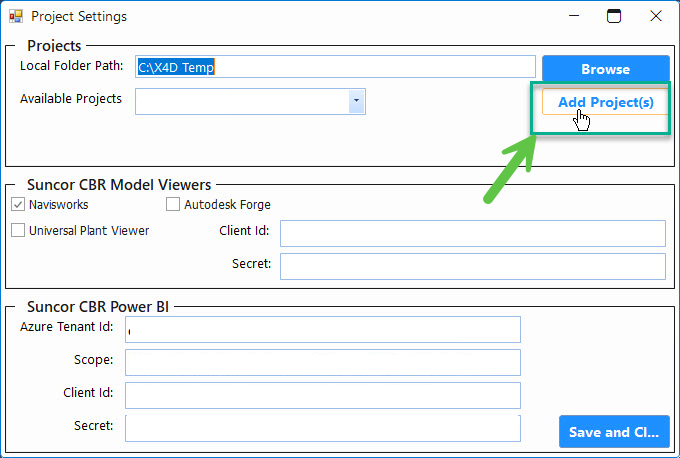680x458 pixels.
Task: Focus the Model Viewers Client Id field
Action: click(472, 233)
